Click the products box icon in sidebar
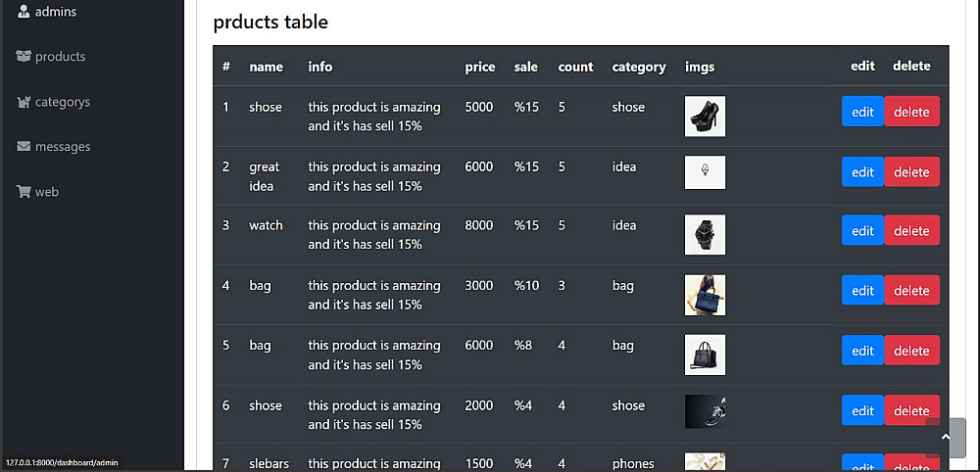 [24, 57]
